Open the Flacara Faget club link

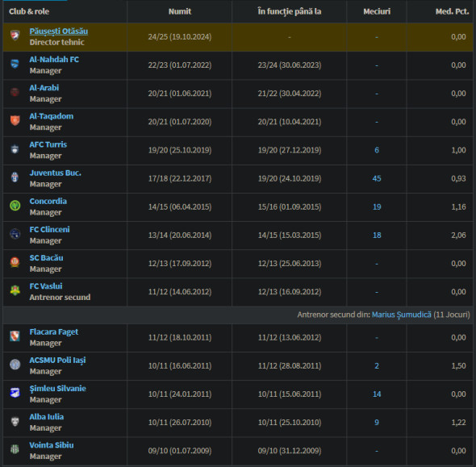[x=54, y=332]
